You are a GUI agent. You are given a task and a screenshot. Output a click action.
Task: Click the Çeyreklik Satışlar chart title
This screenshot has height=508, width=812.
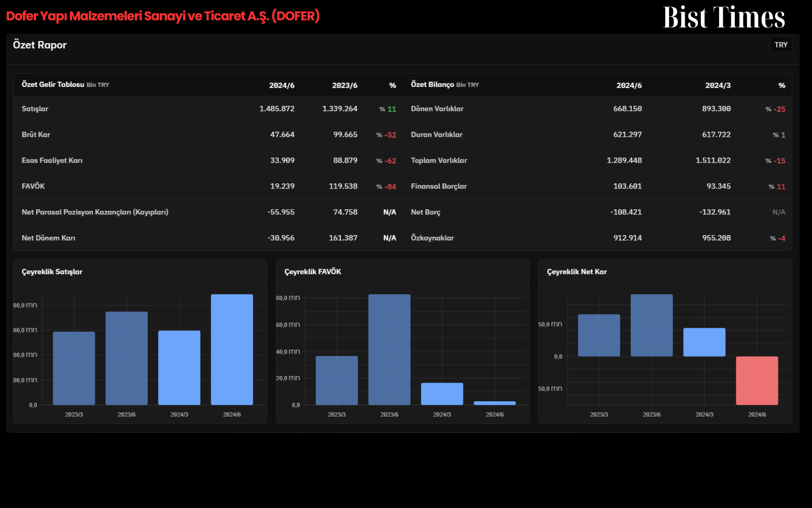(52, 272)
